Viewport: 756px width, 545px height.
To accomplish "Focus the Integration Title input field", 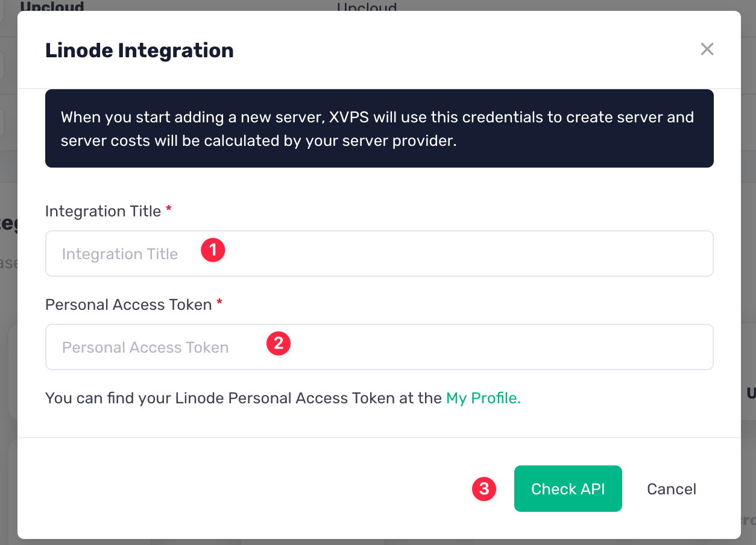I will click(x=379, y=254).
